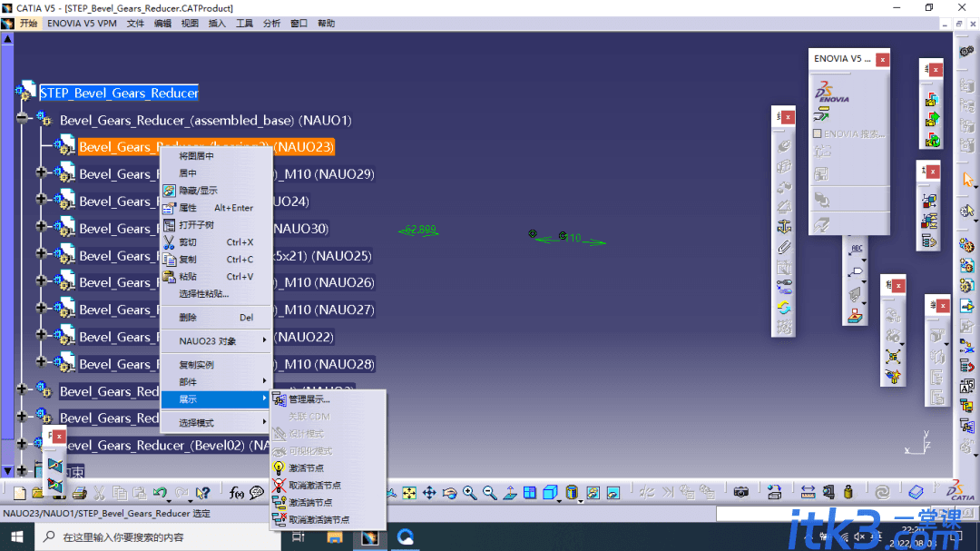Expand the NAUO30 tree node
980x551 pixels.
42,226
